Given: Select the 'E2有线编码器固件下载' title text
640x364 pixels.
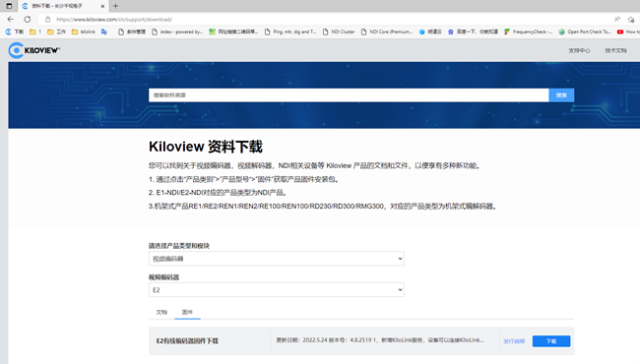Looking at the screenshot, I should [x=187, y=340].
